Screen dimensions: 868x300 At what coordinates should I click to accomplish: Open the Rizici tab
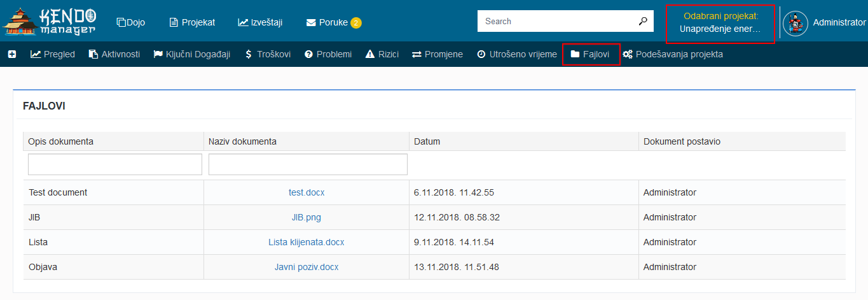pyautogui.click(x=382, y=55)
